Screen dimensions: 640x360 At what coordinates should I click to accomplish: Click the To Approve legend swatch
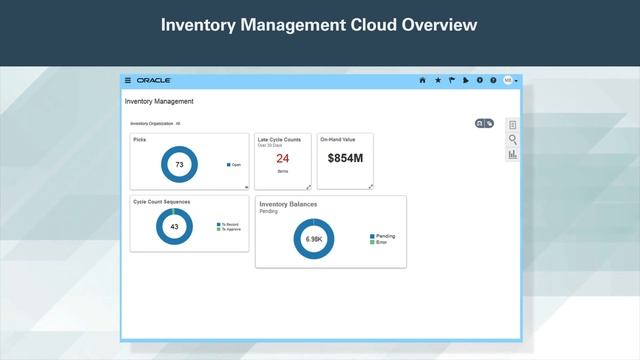(x=219, y=229)
